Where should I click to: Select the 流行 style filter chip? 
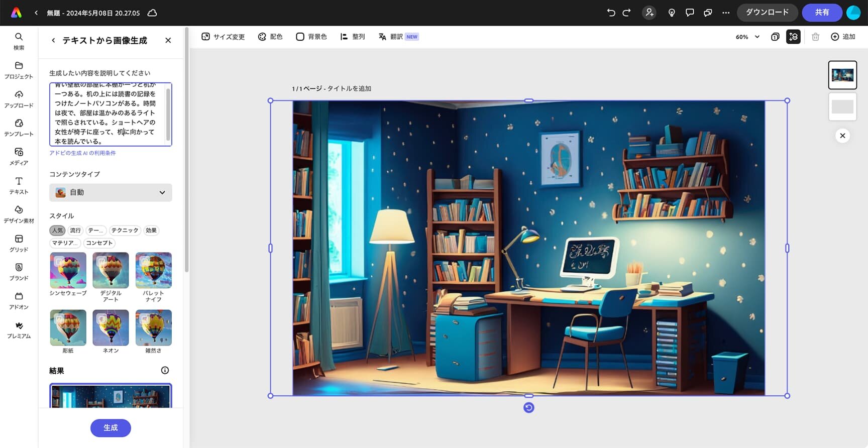tap(75, 230)
